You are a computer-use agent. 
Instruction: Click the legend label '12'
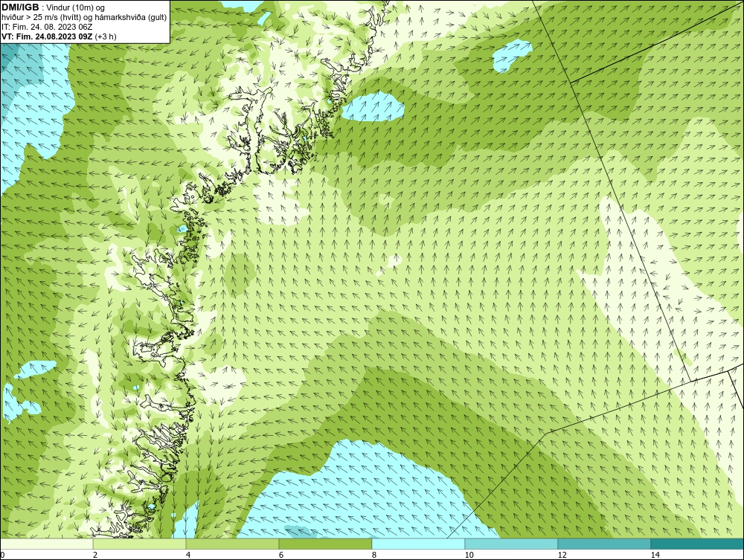tap(562, 555)
